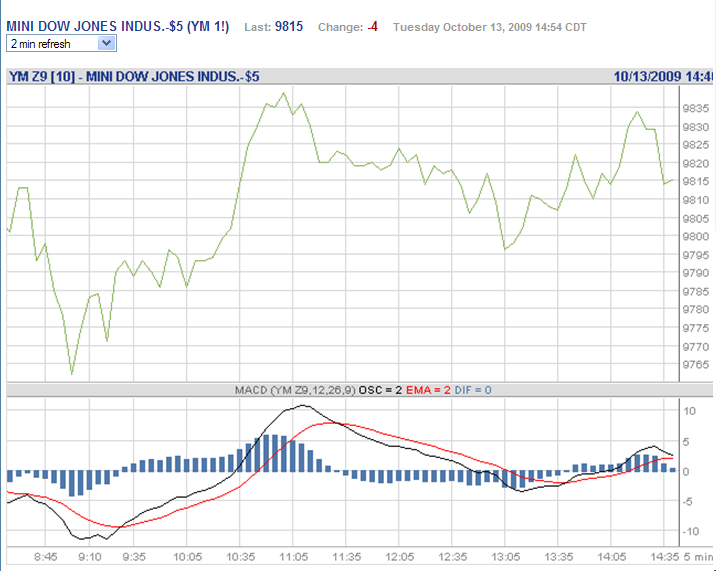Screen dimensions: 716x571
Task: Click the 14:05 time axis label
Action: tap(611, 557)
